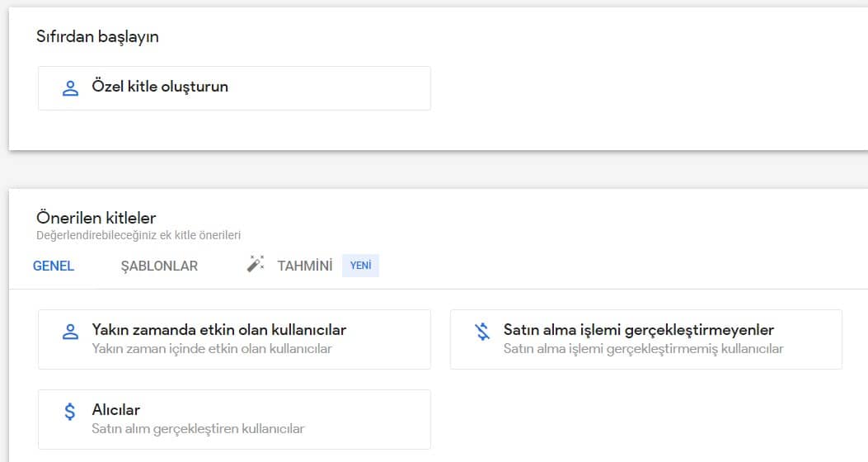Click the description Satın alım gerçekleştiren kullanıcılar
This screenshot has height=462, width=868.
pos(198,429)
